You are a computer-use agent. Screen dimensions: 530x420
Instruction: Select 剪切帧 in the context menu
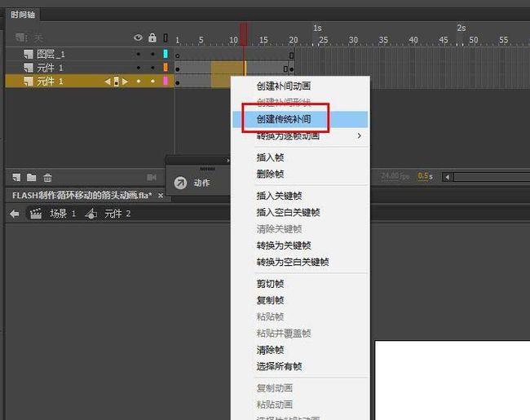point(270,284)
